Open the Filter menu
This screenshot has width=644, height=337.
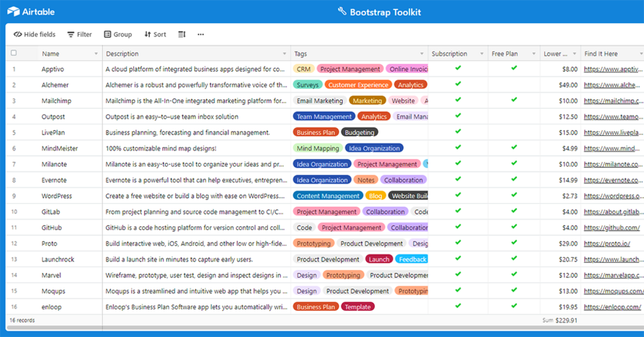pyautogui.click(x=79, y=35)
